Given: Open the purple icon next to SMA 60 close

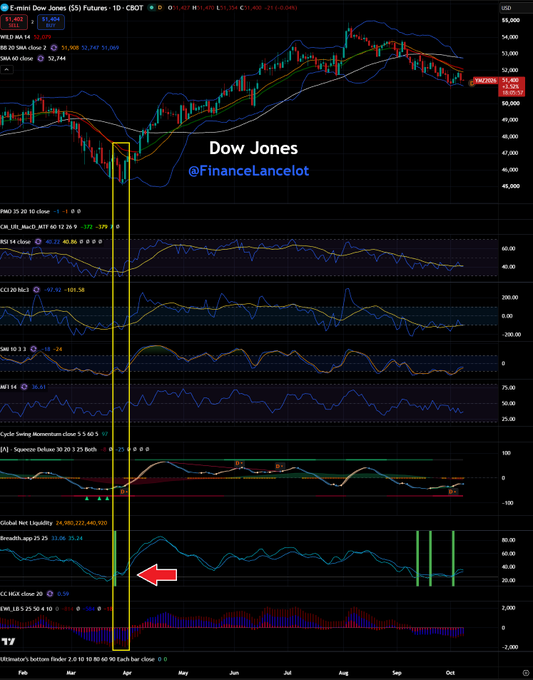Looking at the screenshot, I should 40,58.
